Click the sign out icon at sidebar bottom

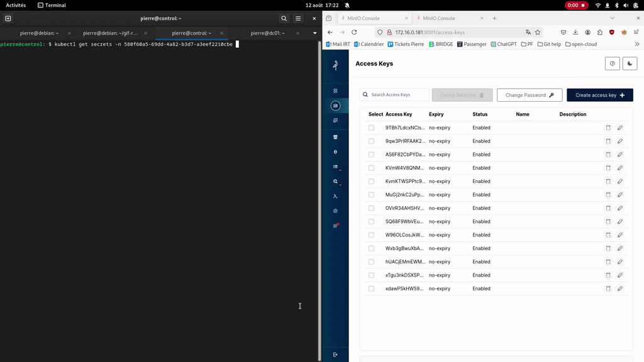point(335,354)
